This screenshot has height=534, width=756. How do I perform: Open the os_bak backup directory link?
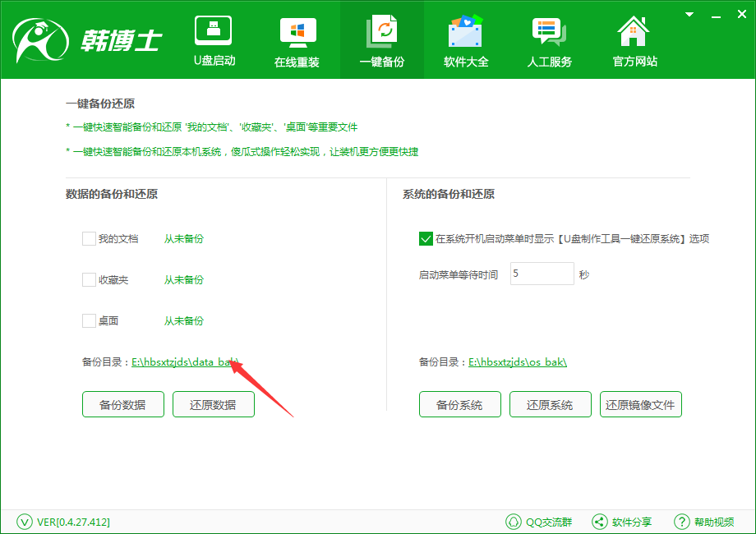(518, 361)
